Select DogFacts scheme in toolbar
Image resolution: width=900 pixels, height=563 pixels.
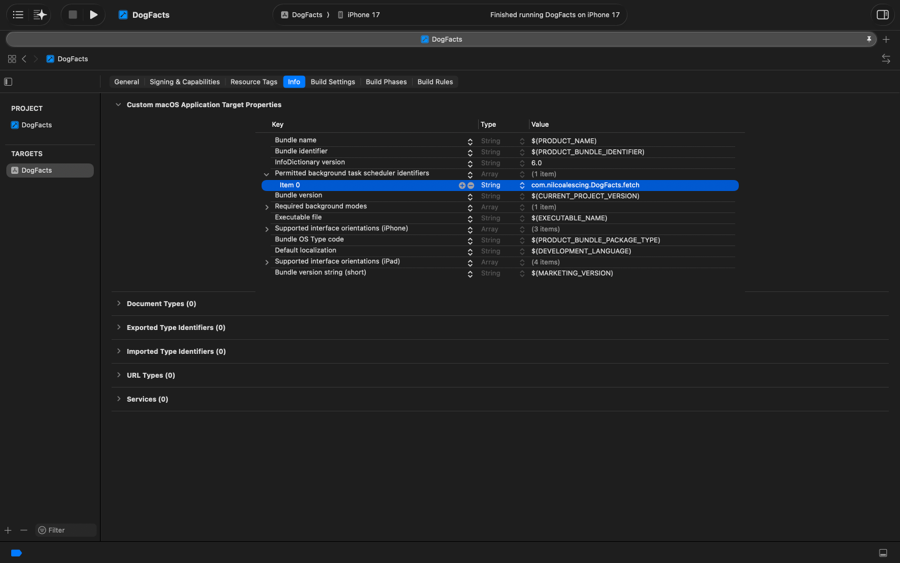[302, 15]
